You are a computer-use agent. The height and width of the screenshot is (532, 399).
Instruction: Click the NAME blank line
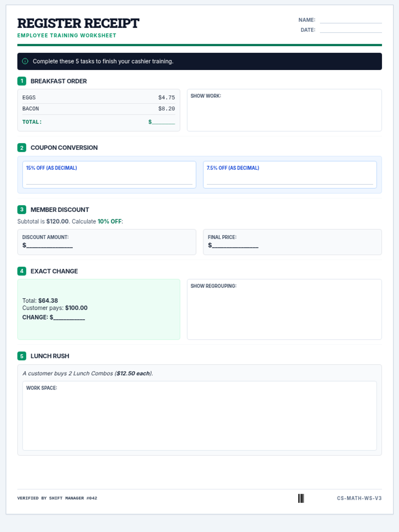click(350, 20)
